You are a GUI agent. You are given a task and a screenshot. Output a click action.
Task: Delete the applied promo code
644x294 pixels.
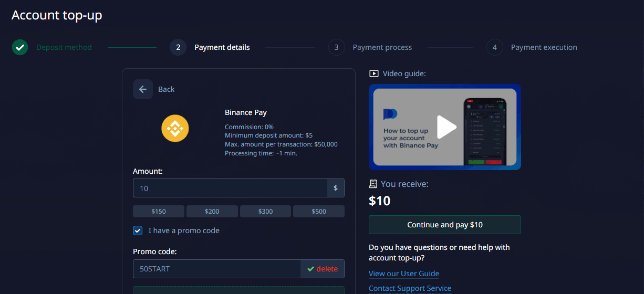(x=327, y=269)
